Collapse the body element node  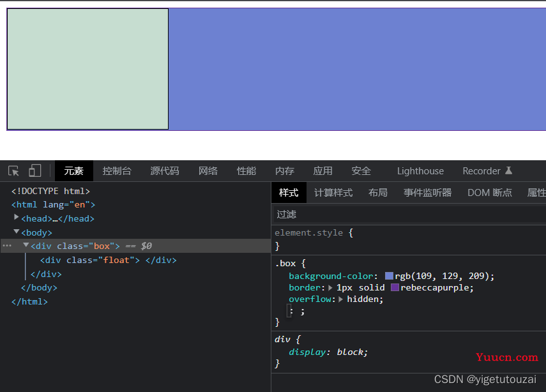[16, 231]
